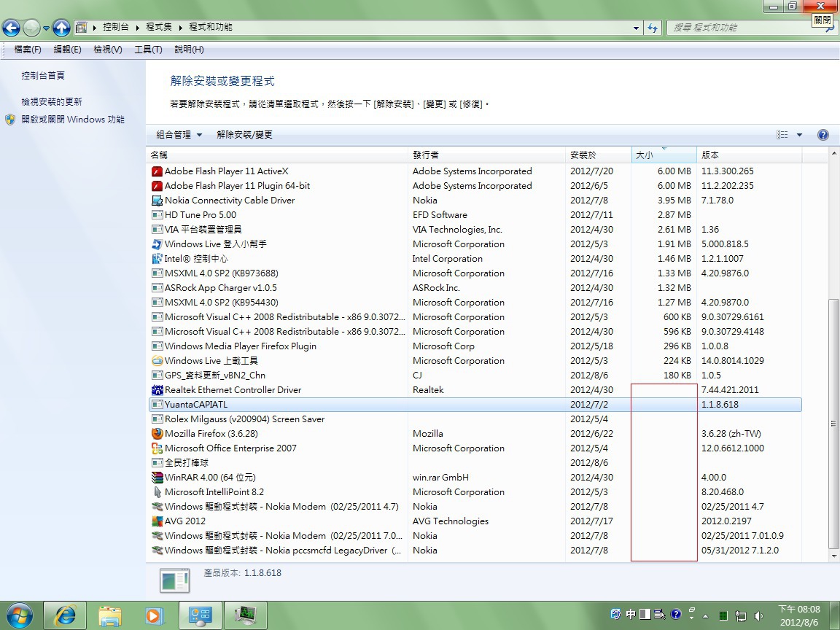
Task: Sort the list by 發行者 column header
Action: [426, 155]
